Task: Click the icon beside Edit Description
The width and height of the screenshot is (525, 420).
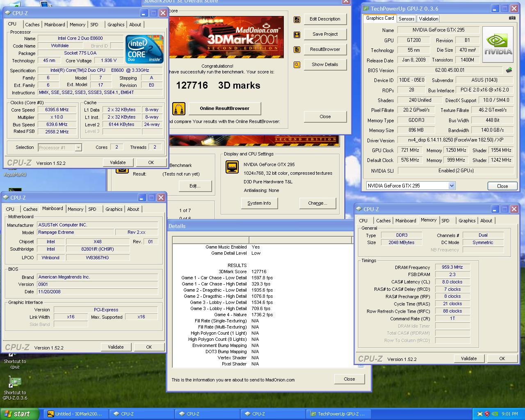Action: click(297, 19)
